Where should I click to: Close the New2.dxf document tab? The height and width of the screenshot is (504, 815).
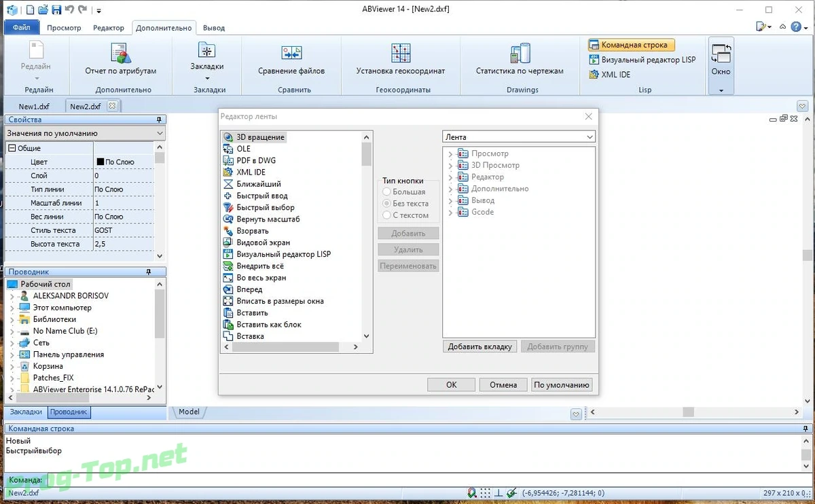coord(113,106)
